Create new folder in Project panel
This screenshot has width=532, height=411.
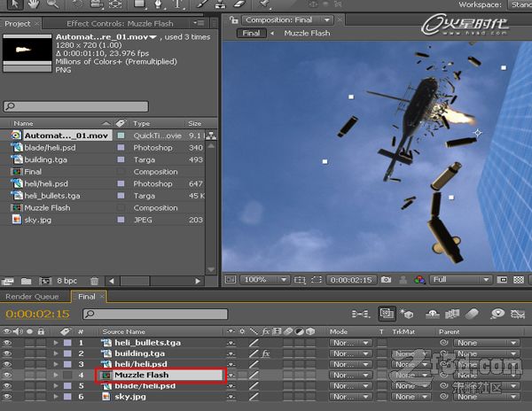coord(26,281)
